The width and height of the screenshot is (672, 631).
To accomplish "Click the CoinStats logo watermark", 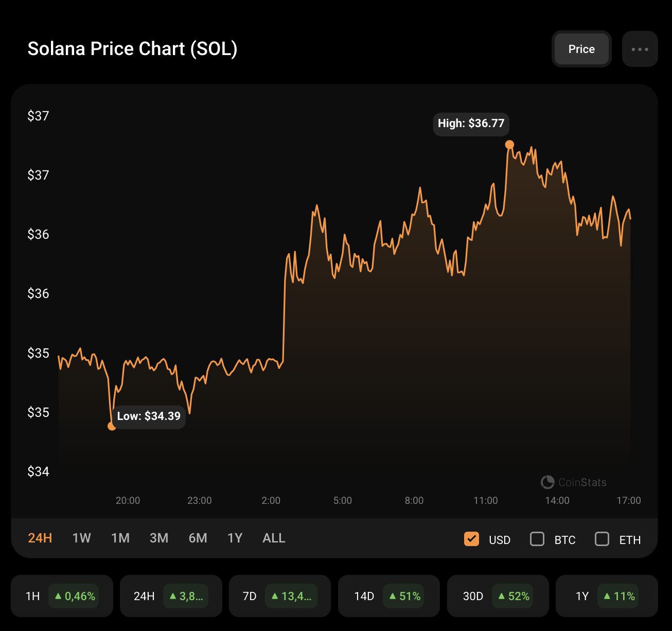I will pos(574,482).
